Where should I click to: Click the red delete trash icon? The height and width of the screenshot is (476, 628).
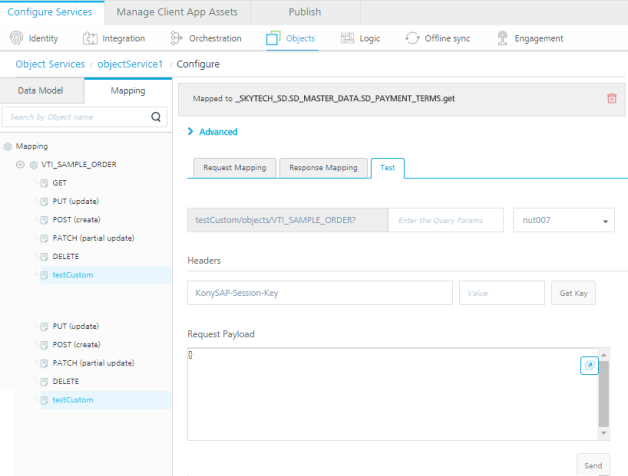click(611, 98)
